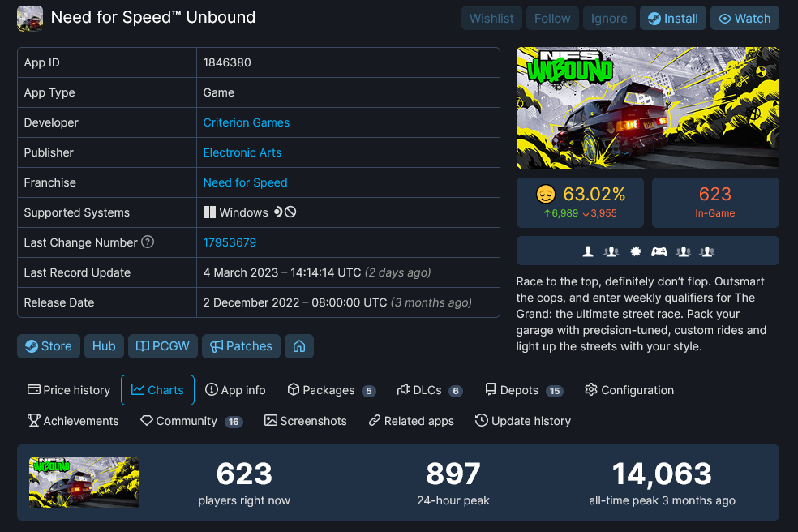
Task: Click the large NFS Unbound cover image
Action: tap(647, 109)
